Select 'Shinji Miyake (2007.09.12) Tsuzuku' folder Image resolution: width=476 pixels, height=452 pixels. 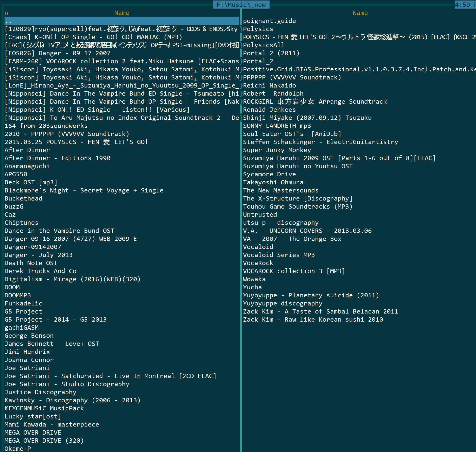click(x=307, y=118)
